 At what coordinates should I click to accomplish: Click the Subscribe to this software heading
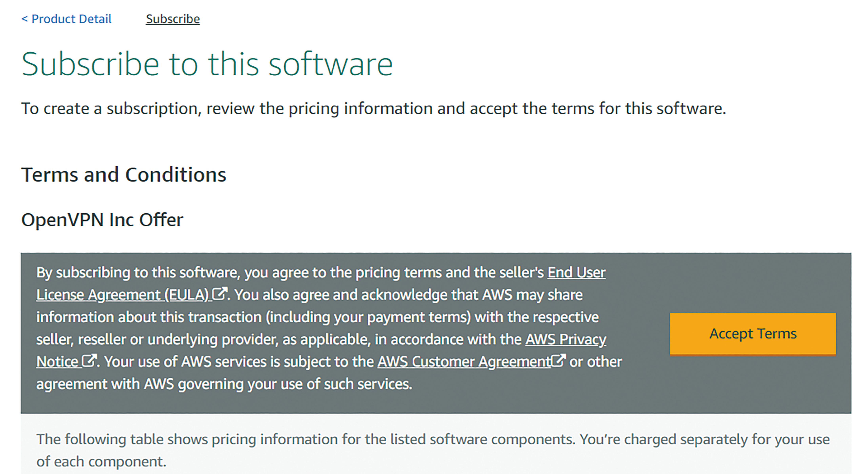point(207,64)
